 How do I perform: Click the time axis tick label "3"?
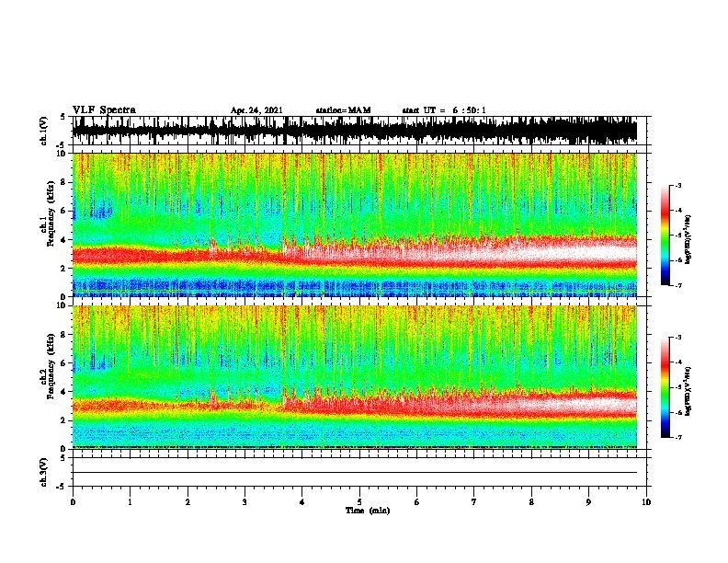tap(245, 502)
